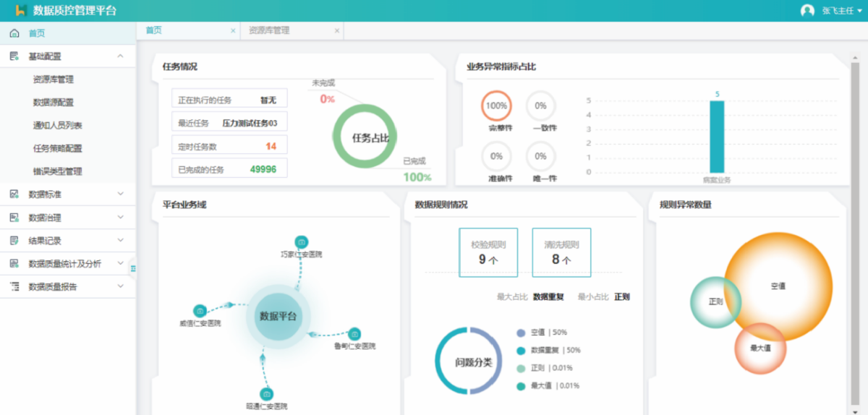Switch to the 资源库管理 tab
Screen dimensions: 868x415
click(269, 31)
